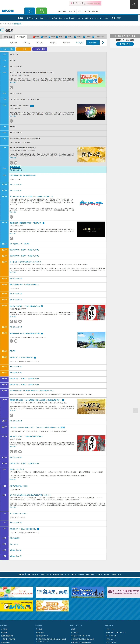Viewport: 140px width, 644px height.
Task: Open エキサイティングJ 京都サンガ program link
Action: [32, 390]
